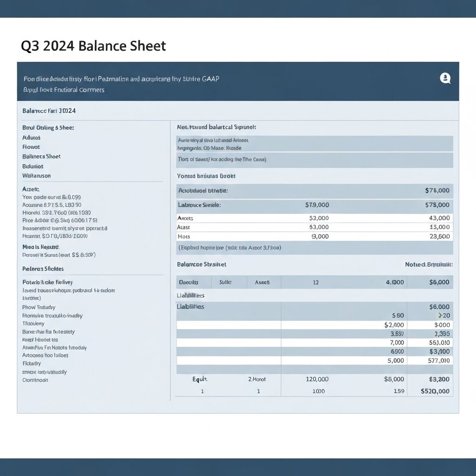
Task: Click the $520,000 total cell
Action: point(435,391)
